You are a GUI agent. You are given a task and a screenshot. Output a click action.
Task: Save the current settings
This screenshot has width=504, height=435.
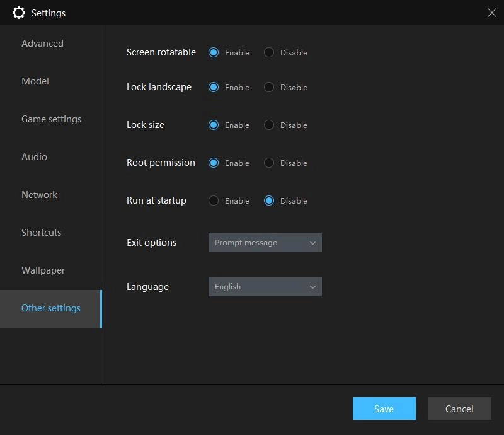point(384,409)
